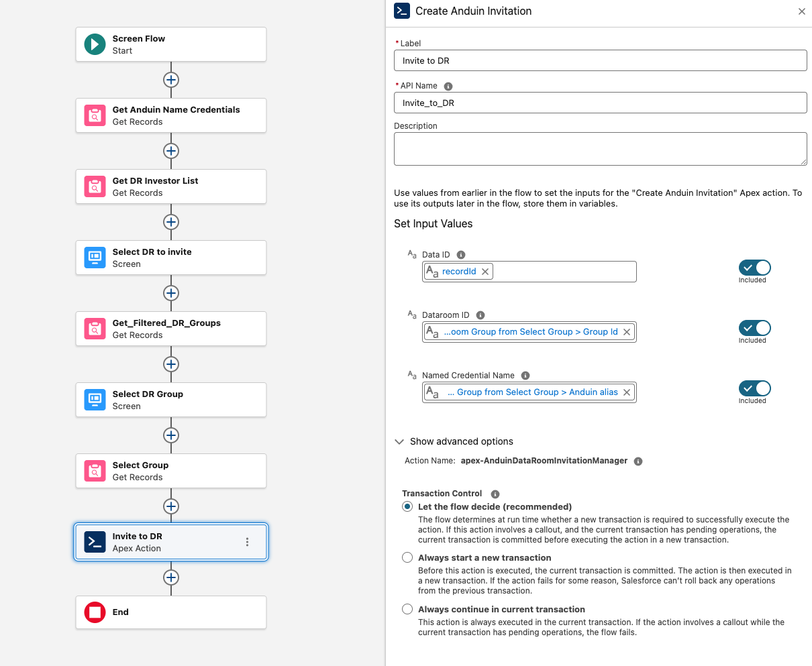Remove the Anduin alias pill value
Image resolution: width=812 pixels, height=666 pixels.
pyautogui.click(x=627, y=392)
